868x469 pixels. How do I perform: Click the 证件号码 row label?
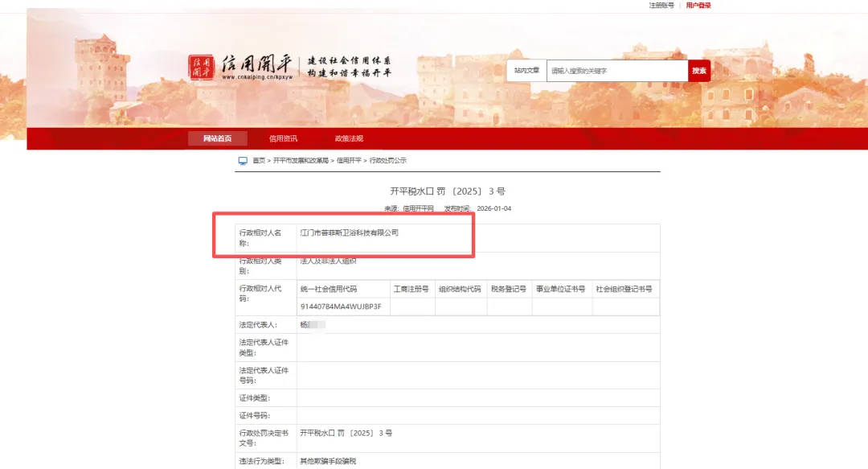coord(255,416)
